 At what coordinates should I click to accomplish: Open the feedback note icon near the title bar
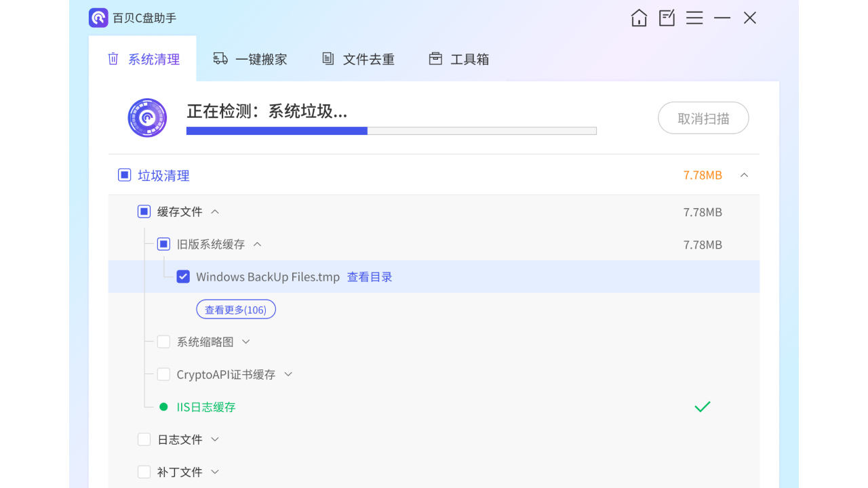(666, 18)
